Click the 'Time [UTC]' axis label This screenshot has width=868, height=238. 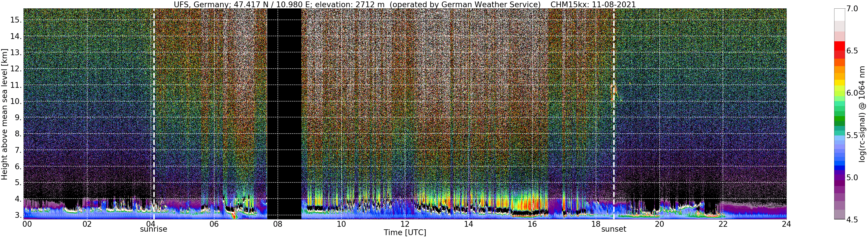pyautogui.click(x=405, y=233)
